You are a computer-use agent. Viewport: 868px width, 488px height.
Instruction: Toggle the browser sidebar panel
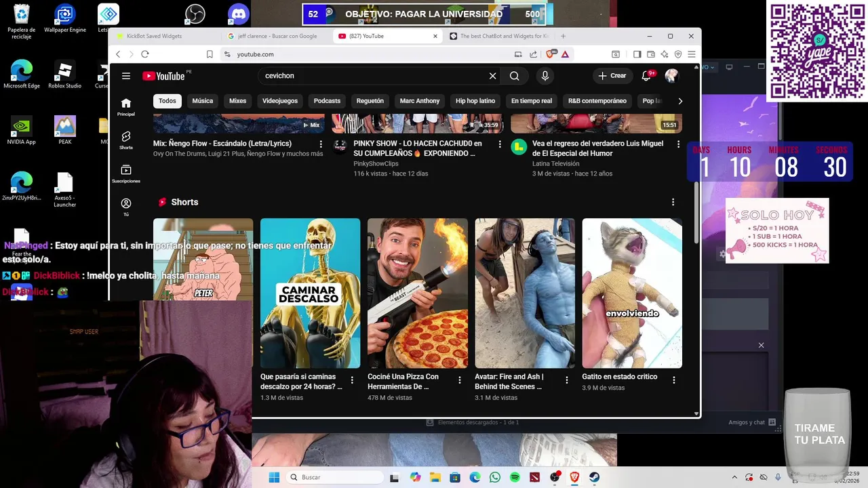tap(637, 54)
